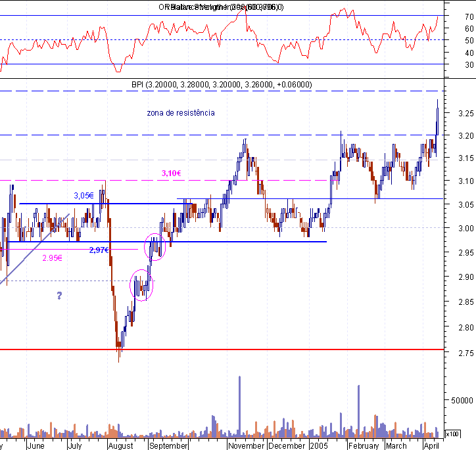The image size is (476, 450).
Task: Select the BPI price header text
Action: pos(222,85)
